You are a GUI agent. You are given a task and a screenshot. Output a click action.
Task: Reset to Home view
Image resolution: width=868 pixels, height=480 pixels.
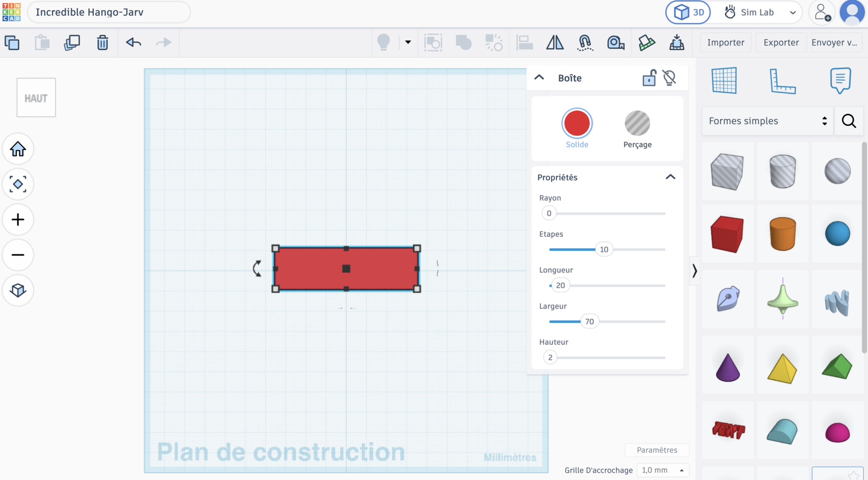tap(18, 149)
